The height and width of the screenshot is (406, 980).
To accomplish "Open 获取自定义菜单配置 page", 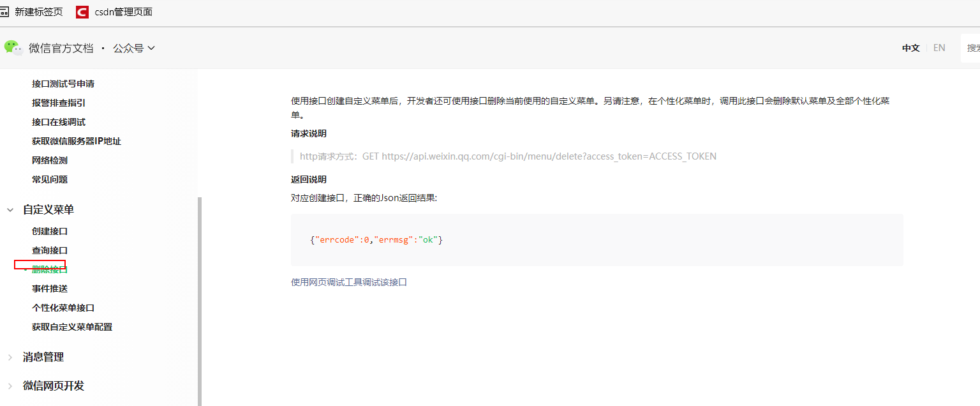I will 72,327.
